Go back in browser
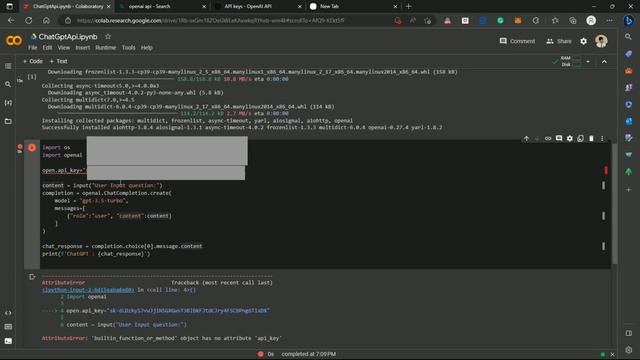This screenshot has width=640, height=360. [x=11, y=20]
